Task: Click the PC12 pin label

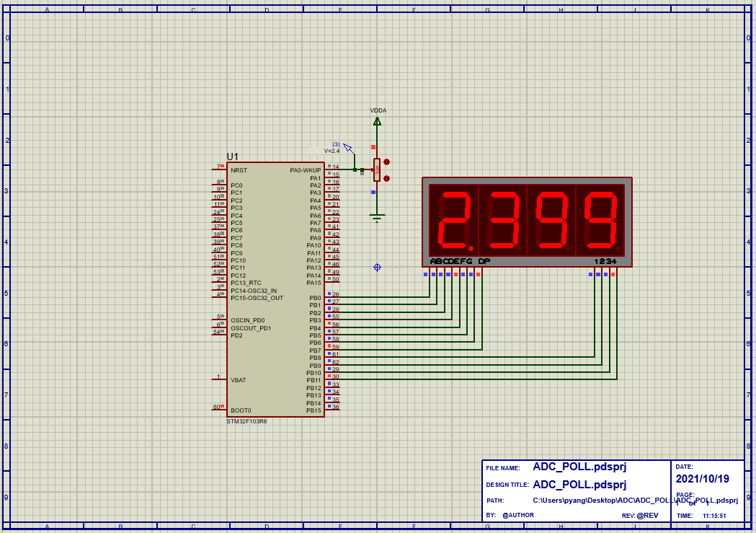Action: pyautogui.click(x=238, y=276)
